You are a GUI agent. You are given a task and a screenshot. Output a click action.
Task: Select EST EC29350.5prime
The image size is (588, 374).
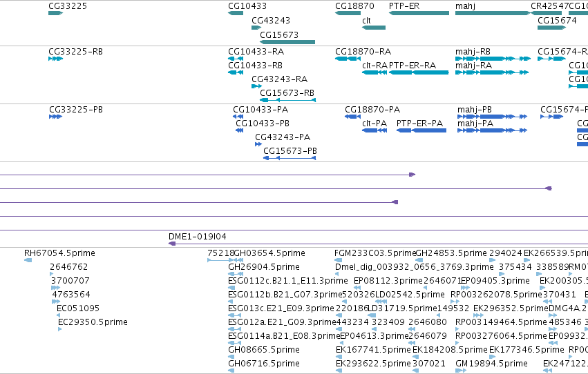pyautogui.click(x=93, y=322)
